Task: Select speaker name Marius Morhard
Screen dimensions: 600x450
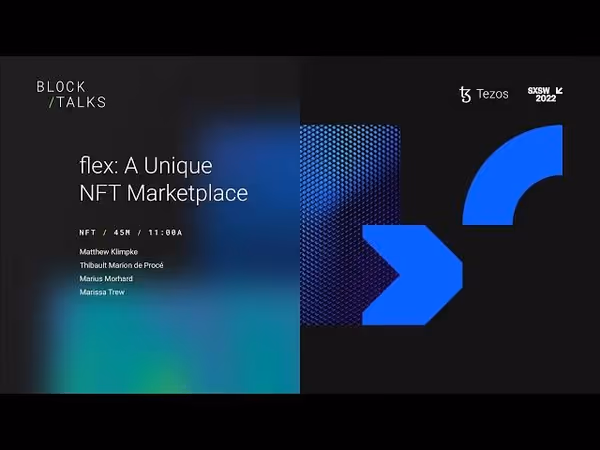Action: pos(106,279)
